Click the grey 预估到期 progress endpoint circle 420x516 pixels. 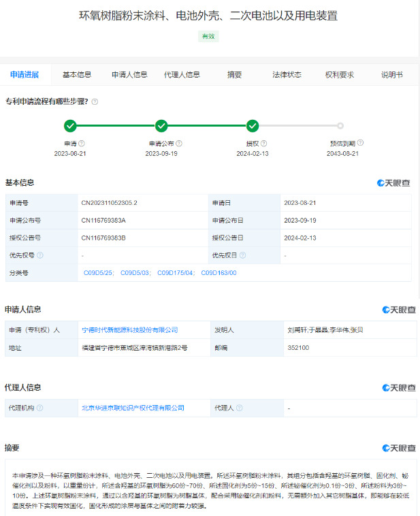(x=340, y=125)
